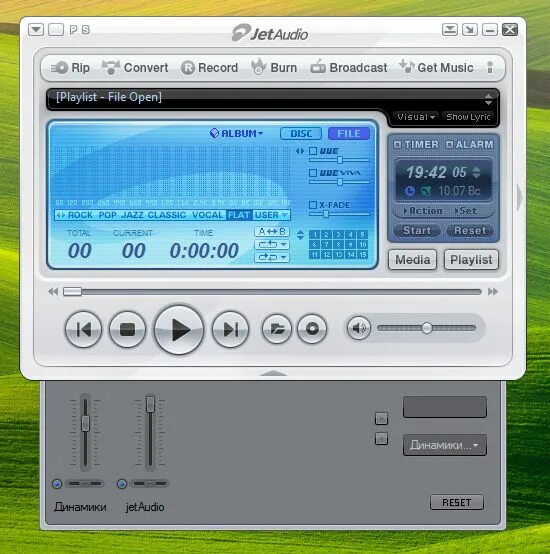This screenshot has width=550, height=554.
Task: Open files with the folder button
Action: [x=277, y=329]
